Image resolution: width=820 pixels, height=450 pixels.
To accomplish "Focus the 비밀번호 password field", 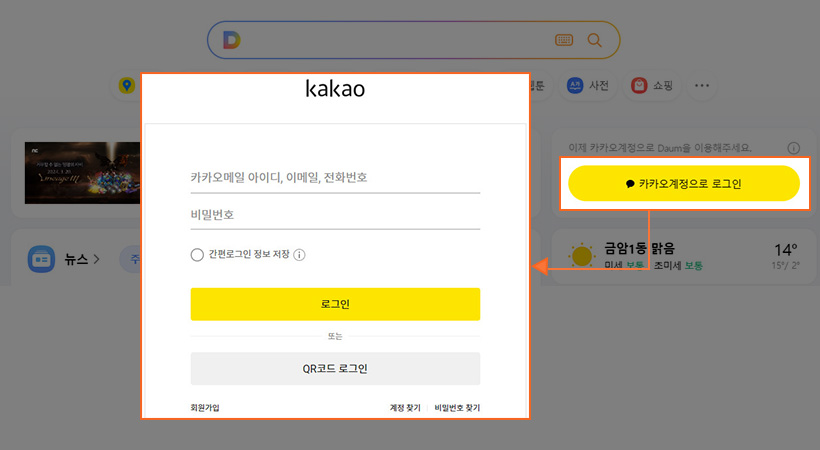I will point(335,215).
